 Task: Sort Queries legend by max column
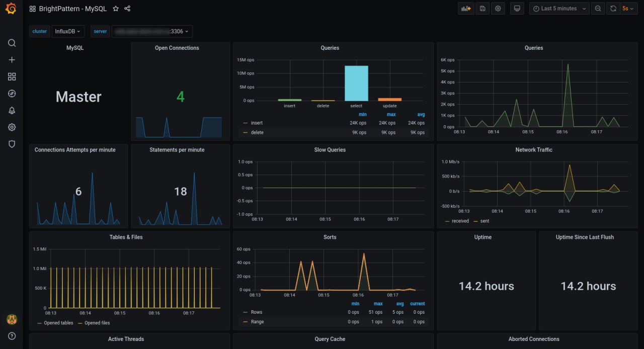click(391, 115)
